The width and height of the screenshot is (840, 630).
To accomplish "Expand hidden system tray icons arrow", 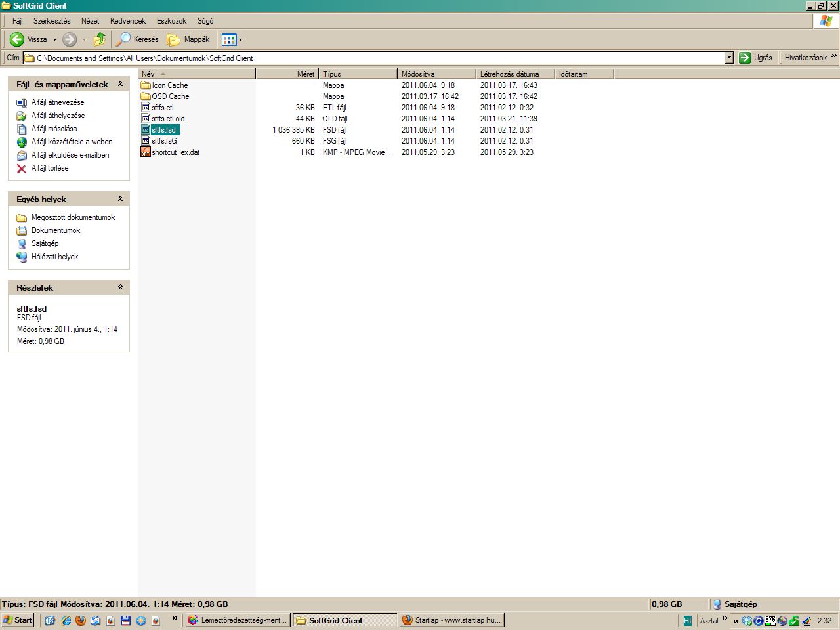I will click(736, 621).
